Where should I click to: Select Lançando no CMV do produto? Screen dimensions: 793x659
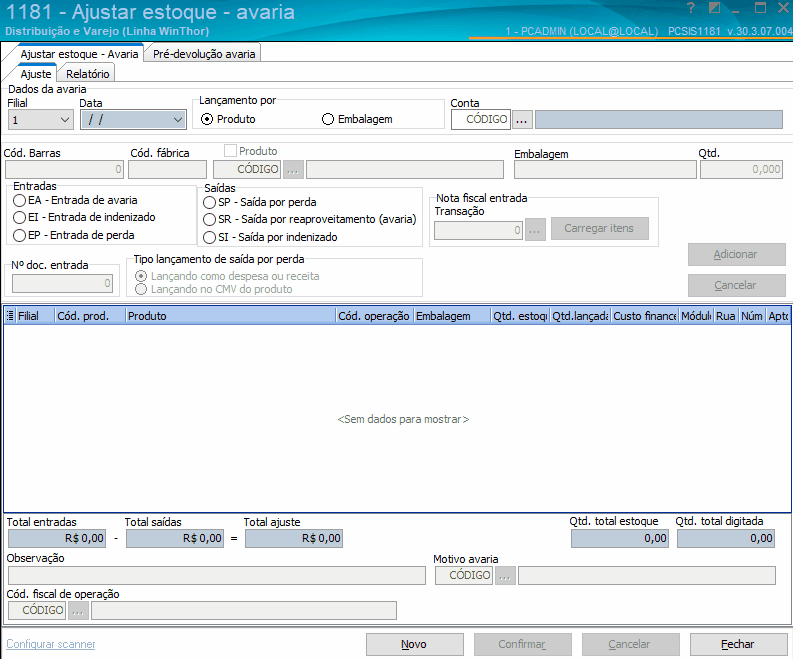[141, 289]
